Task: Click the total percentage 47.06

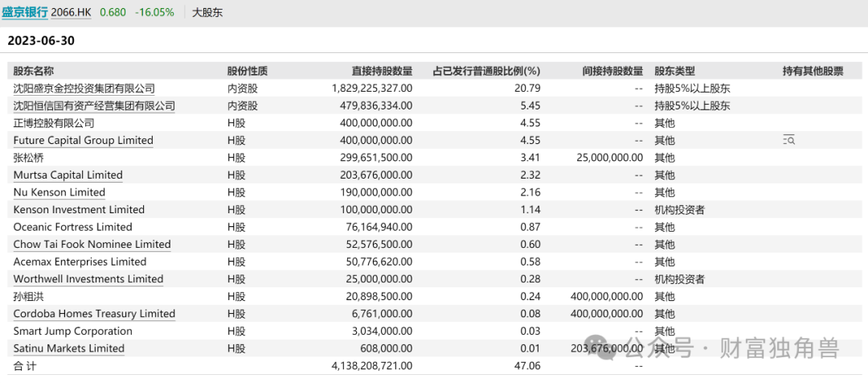Action: coord(529,366)
